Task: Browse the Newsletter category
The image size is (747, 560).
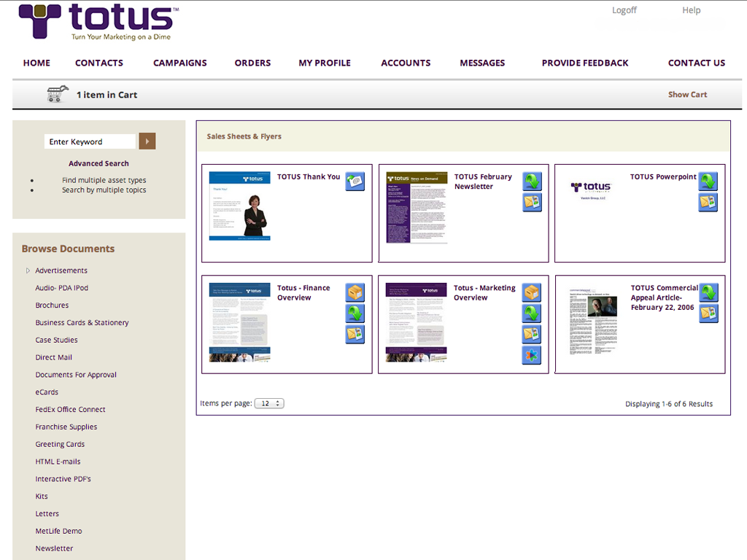Action: pos(54,548)
